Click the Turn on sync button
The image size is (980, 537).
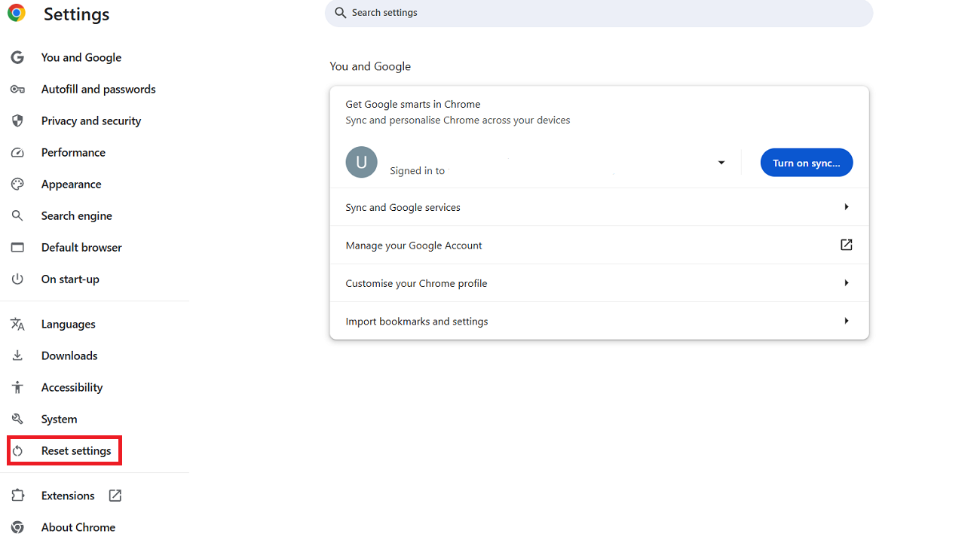(x=807, y=163)
